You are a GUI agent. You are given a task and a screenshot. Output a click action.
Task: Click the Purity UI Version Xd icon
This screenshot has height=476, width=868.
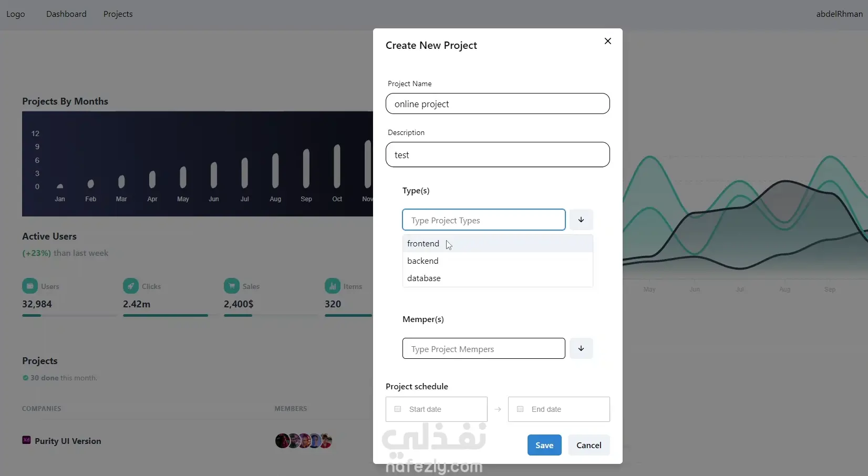point(26,440)
